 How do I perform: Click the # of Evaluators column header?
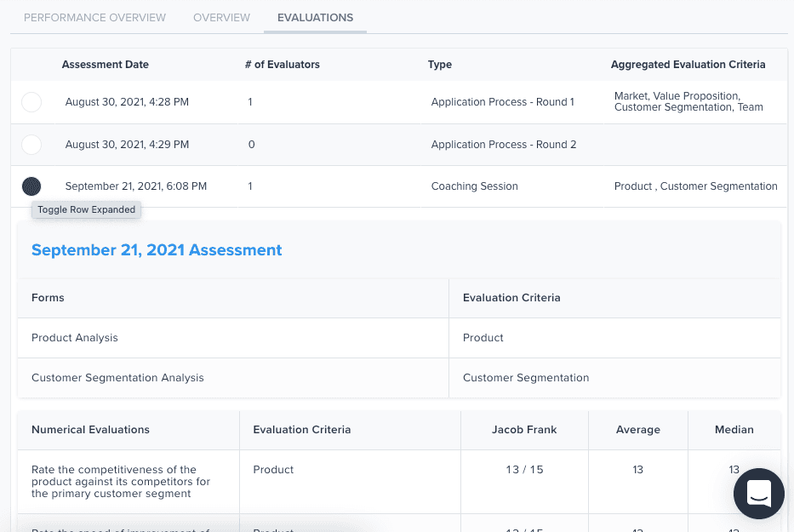[282, 65]
